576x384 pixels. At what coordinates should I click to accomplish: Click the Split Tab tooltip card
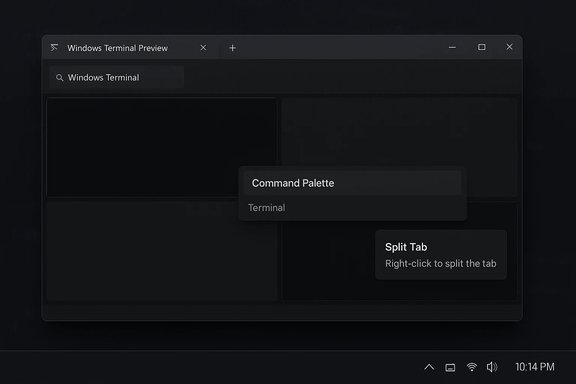tap(441, 255)
